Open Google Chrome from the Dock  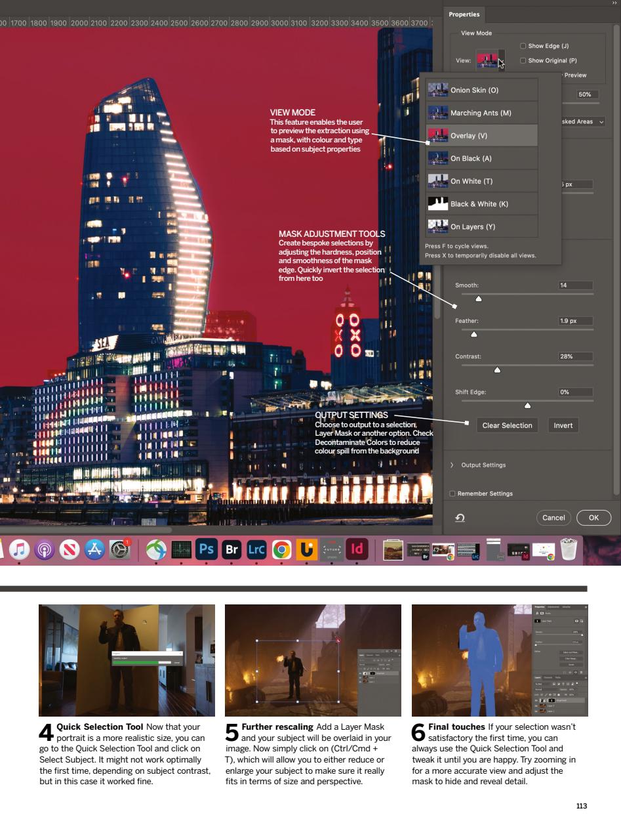[280, 549]
